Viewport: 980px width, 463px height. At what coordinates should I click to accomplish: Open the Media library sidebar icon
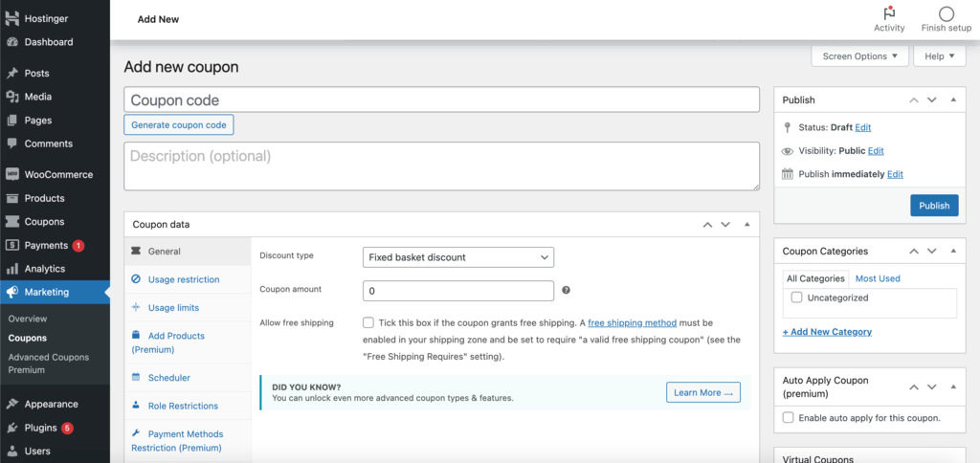11,97
